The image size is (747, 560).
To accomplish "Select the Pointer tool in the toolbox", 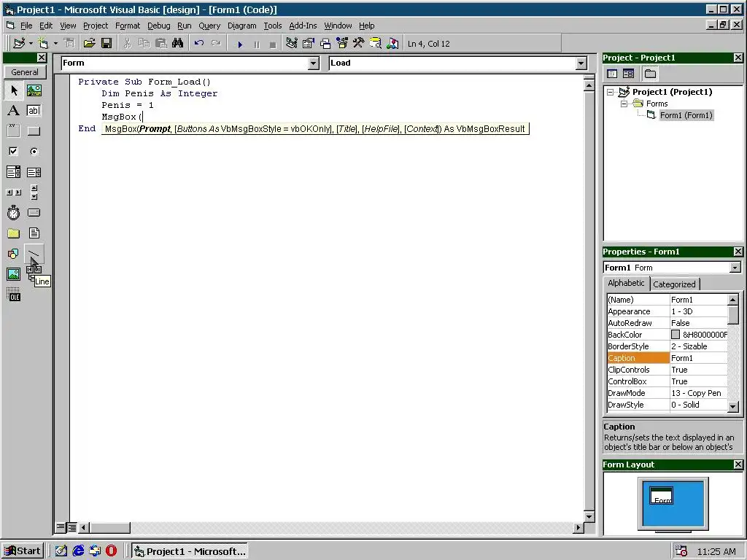I will pyautogui.click(x=13, y=90).
